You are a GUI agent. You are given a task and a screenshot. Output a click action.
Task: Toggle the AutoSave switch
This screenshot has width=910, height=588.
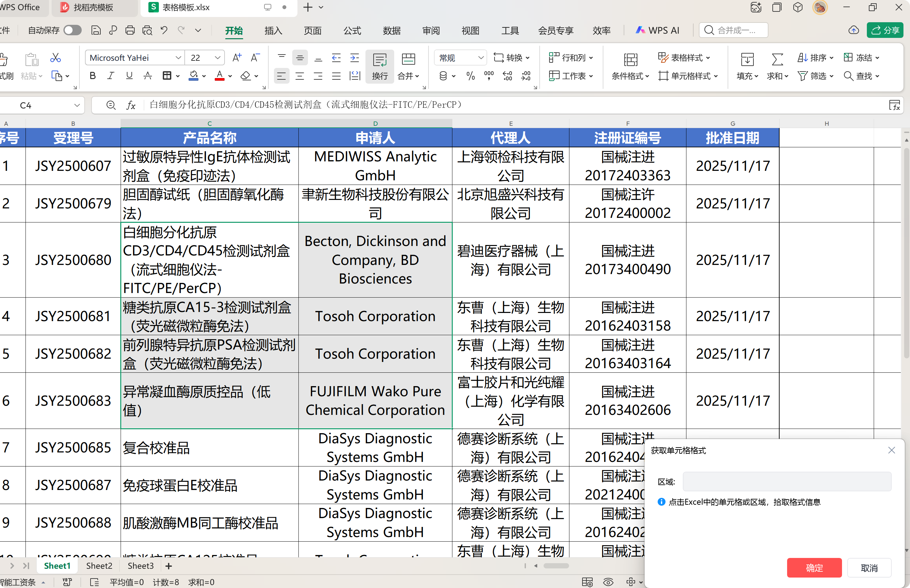(73, 30)
